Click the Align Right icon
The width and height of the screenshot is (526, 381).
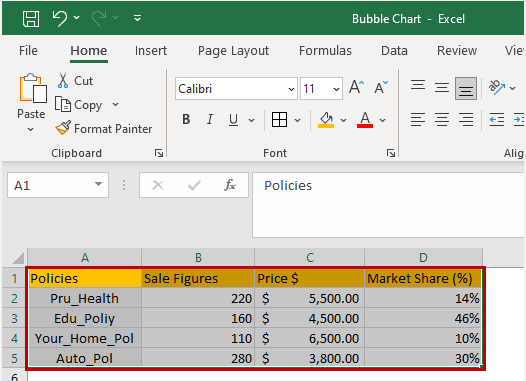(x=466, y=120)
